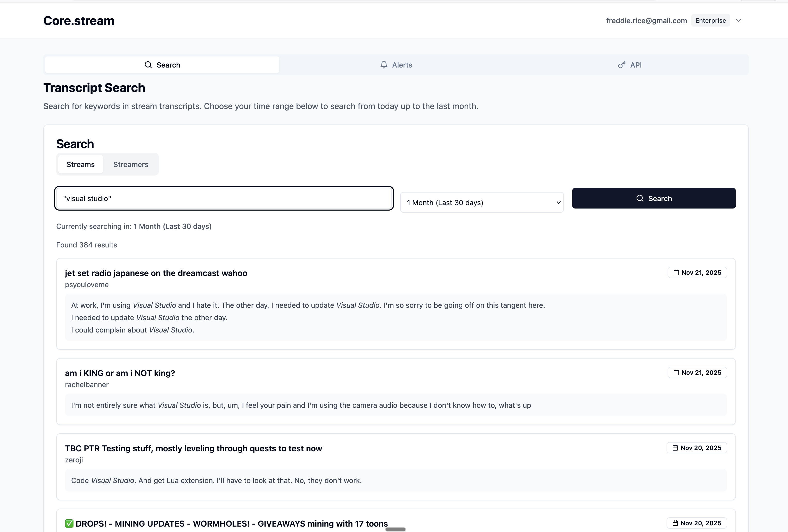Expand the account menu chevron
788x532 pixels.
(738, 20)
